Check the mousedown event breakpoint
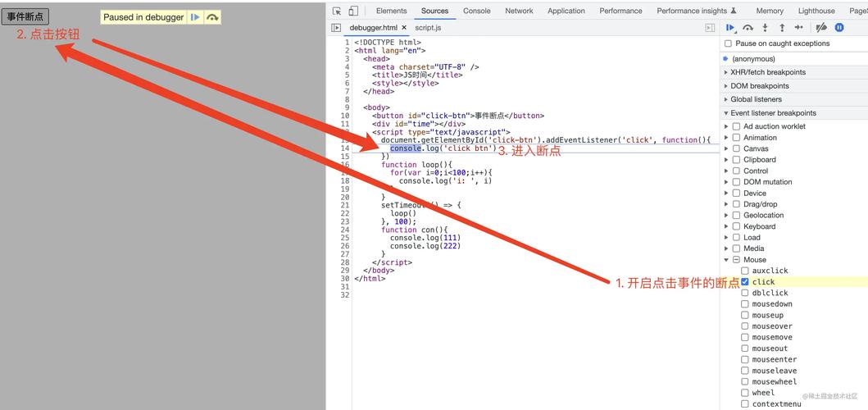The image size is (868, 410). [x=745, y=303]
